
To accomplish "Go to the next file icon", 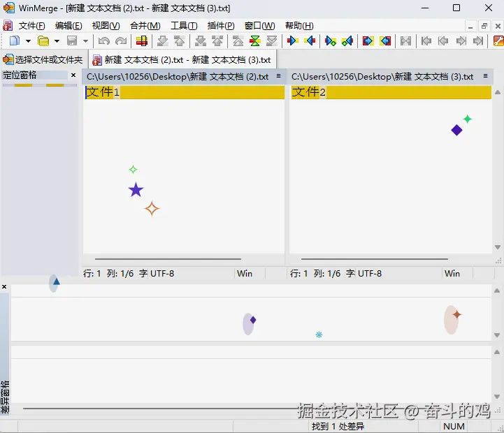I will click(461, 41).
